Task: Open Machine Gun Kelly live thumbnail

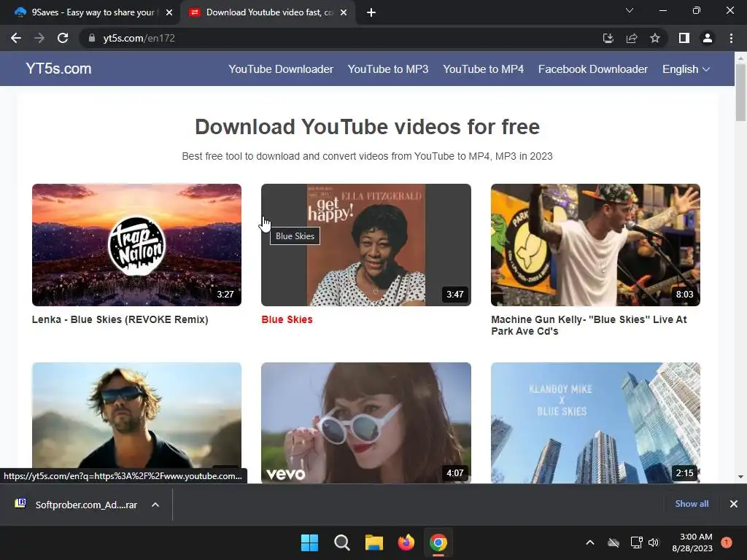Action: (595, 245)
